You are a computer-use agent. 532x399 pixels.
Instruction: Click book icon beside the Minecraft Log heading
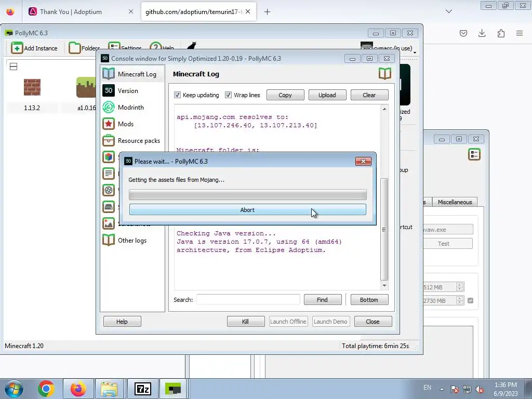[x=385, y=74]
